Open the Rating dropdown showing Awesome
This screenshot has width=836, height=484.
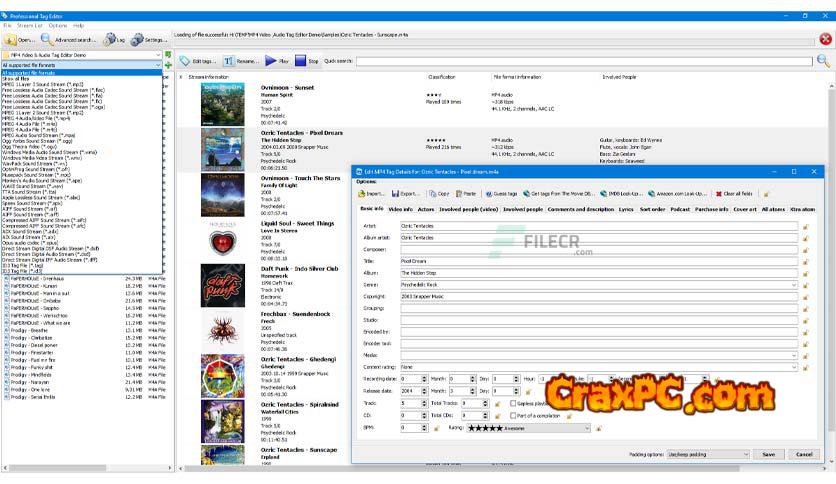click(587, 427)
